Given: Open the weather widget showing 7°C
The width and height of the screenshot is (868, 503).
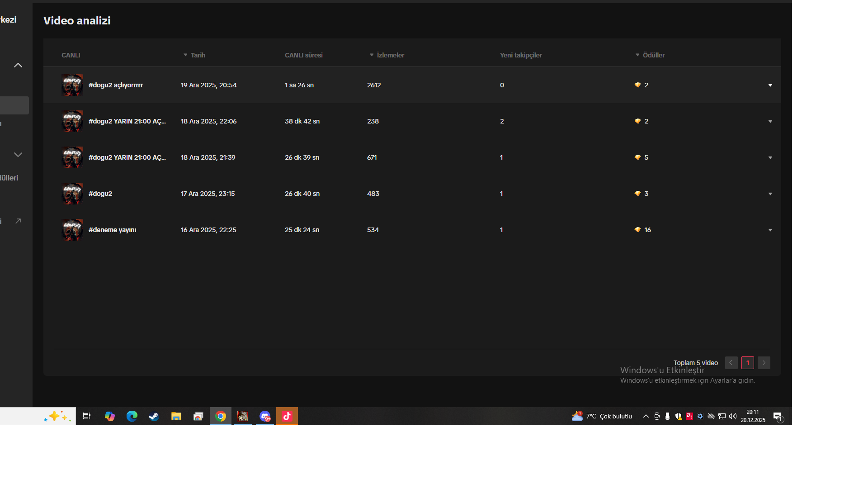Looking at the screenshot, I should (602, 416).
